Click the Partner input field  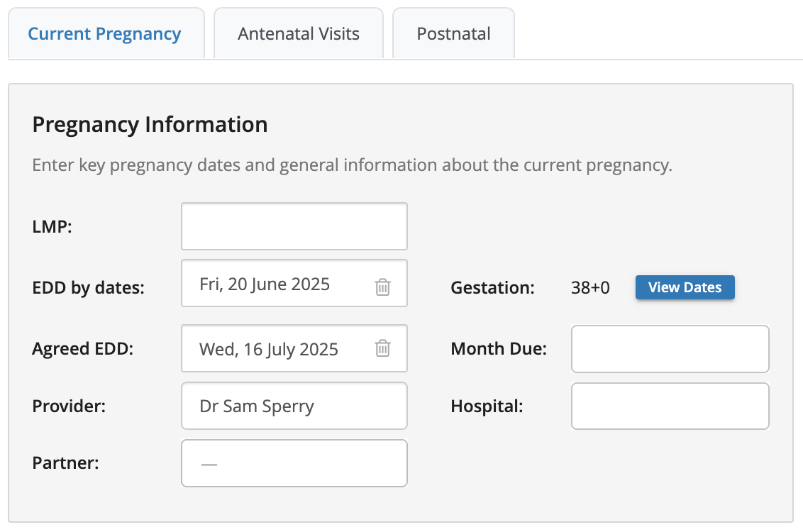click(x=294, y=463)
